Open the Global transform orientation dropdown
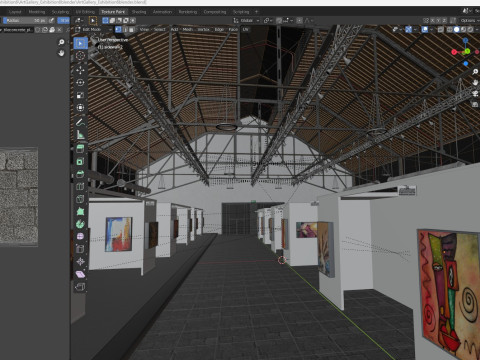Image resolution: width=480 pixels, height=360 pixels. [247, 20]
